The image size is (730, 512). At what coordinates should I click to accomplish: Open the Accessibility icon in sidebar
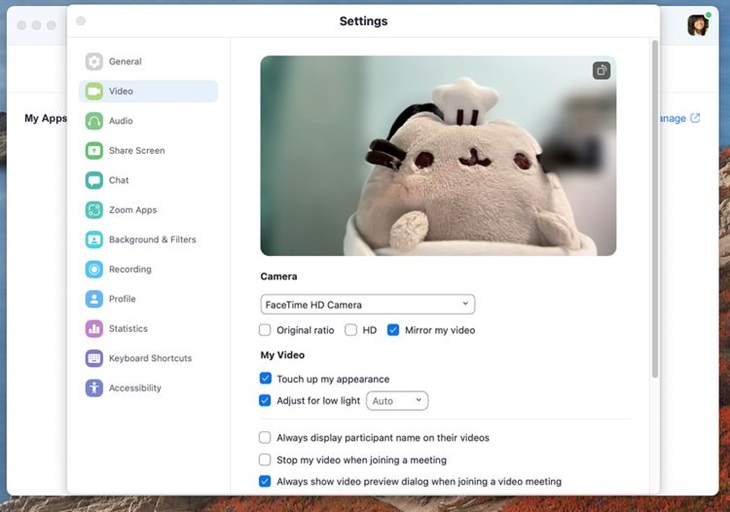pos(94,388)
